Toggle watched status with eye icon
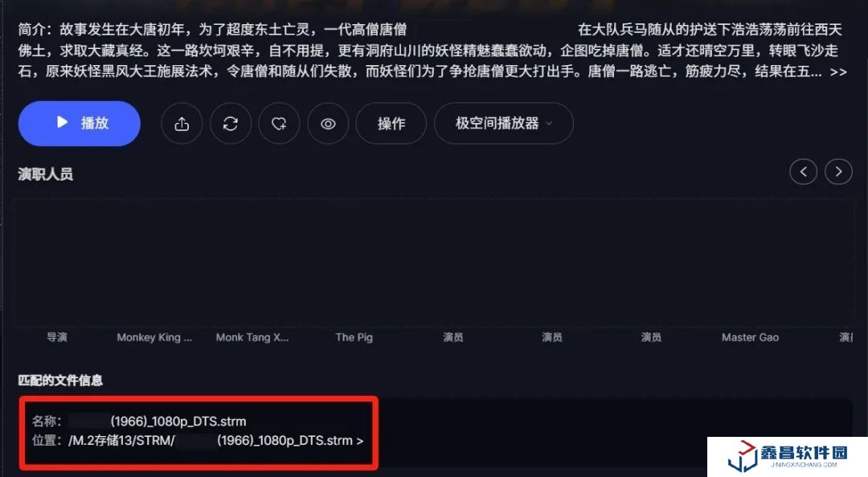This screenshot has width=868, height=477. (328, 124)
